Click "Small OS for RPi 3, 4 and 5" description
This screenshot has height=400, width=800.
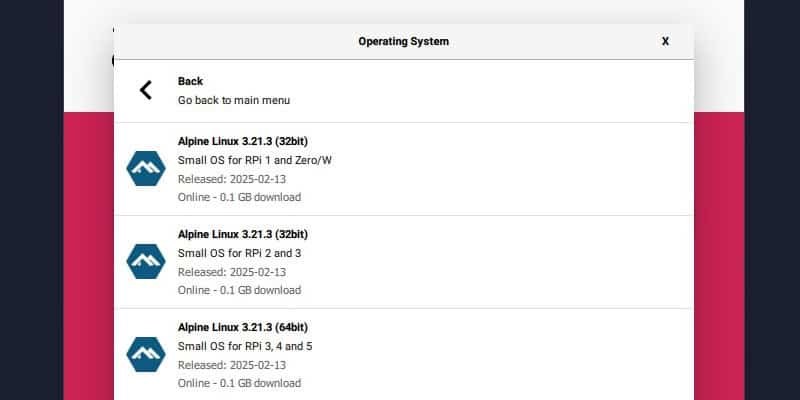pyautogui.click(x=245, y=346)
